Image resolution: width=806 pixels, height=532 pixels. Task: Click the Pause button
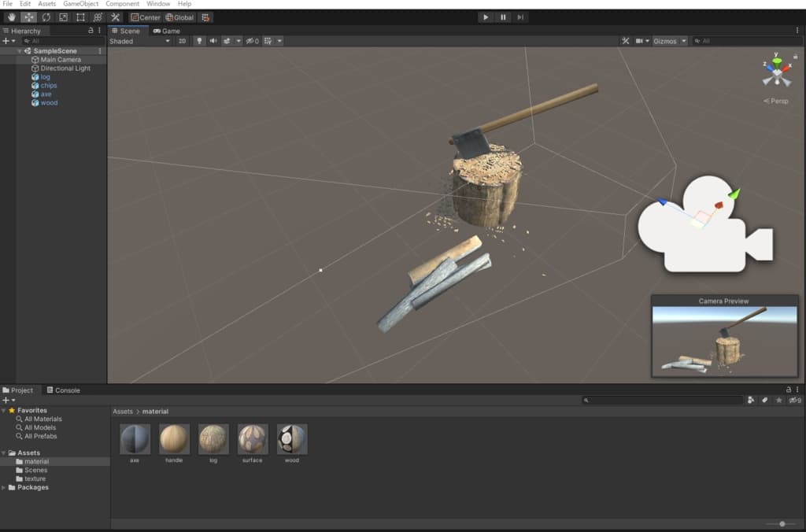(x=503, y=17)
